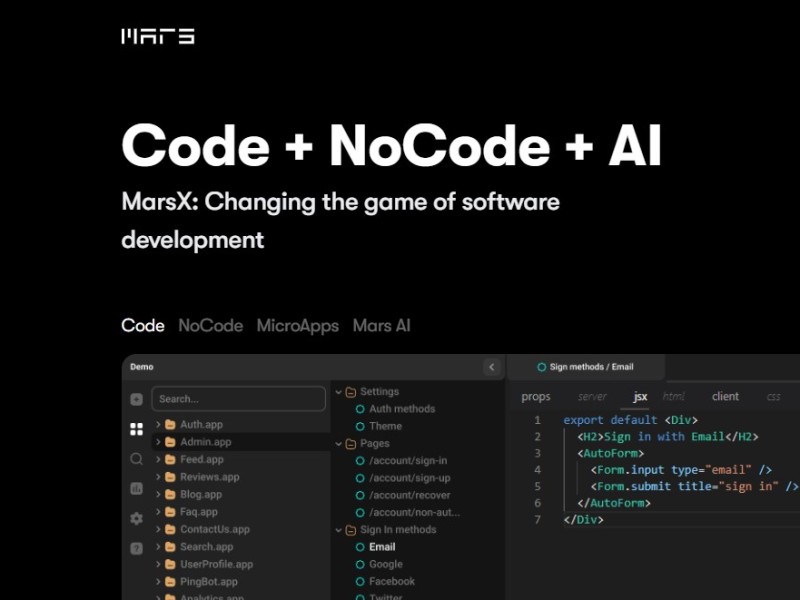800x600 pixels.
Task: Switch to the MicroApps tab
Action: point(297,326)
